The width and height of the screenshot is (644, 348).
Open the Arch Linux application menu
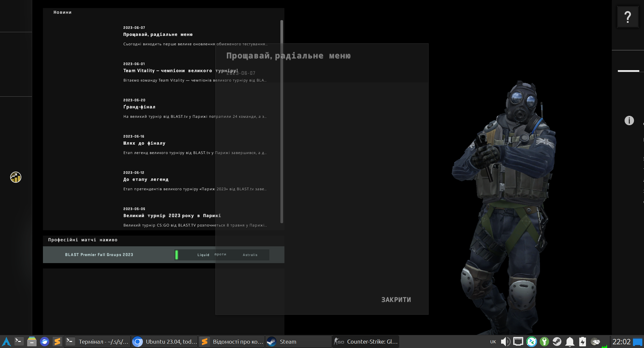tap(6, 341)
